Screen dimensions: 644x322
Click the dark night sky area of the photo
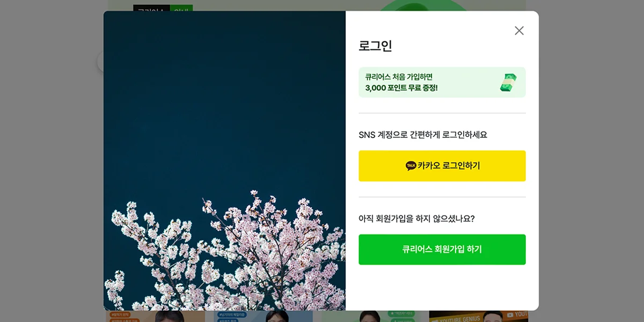(x=224, y=97)
